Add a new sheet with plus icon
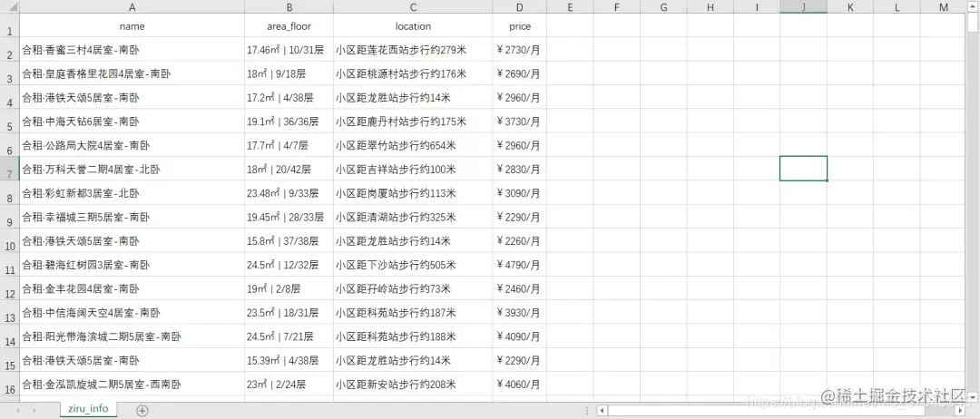The width and height of the screenshot is (980, 419). (142, 410)
